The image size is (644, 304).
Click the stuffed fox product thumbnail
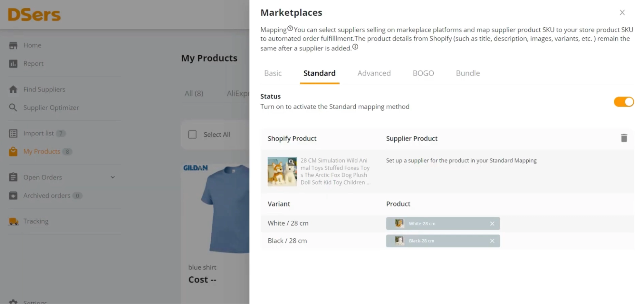tap(282, 171)
